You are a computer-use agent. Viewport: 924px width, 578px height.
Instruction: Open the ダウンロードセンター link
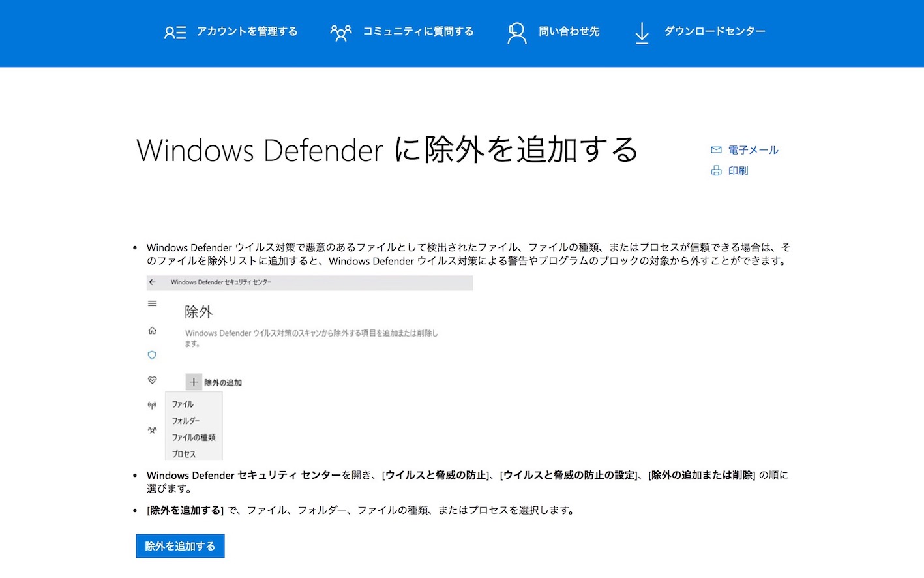[714, 31]
